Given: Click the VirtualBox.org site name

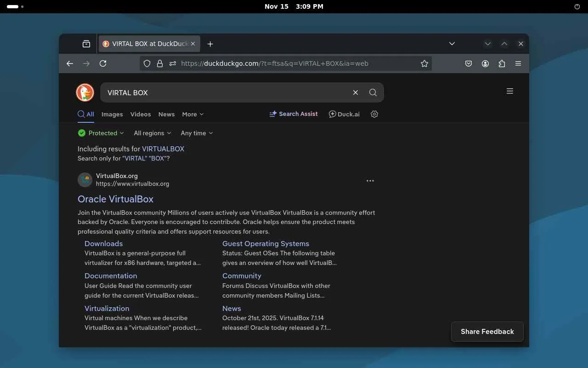Looking at the screenshot, I should point(117,176).
